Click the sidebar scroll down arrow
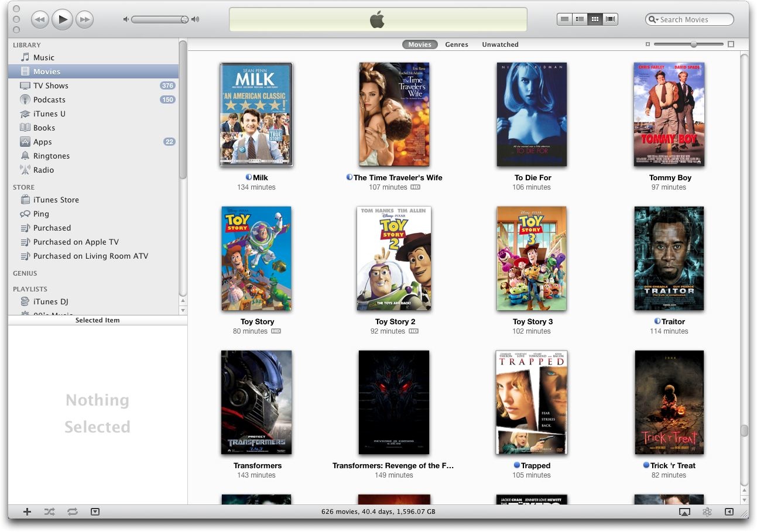 pyautogui.click(x=183, y=311)
